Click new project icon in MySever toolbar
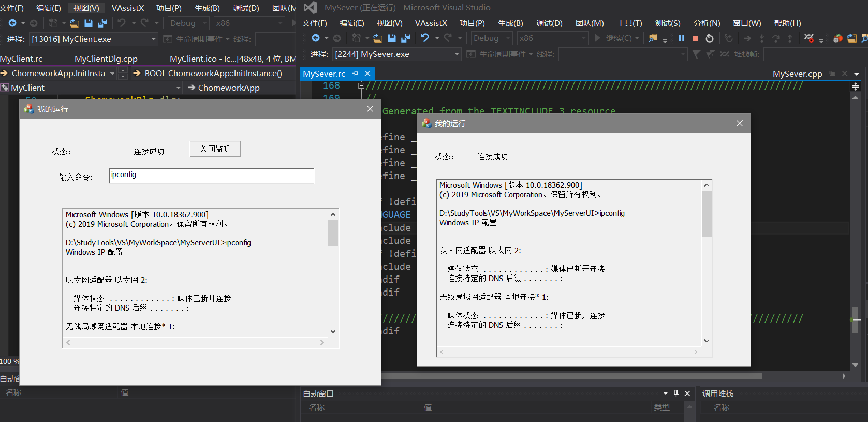868x422 pixels. click(356, 38)
